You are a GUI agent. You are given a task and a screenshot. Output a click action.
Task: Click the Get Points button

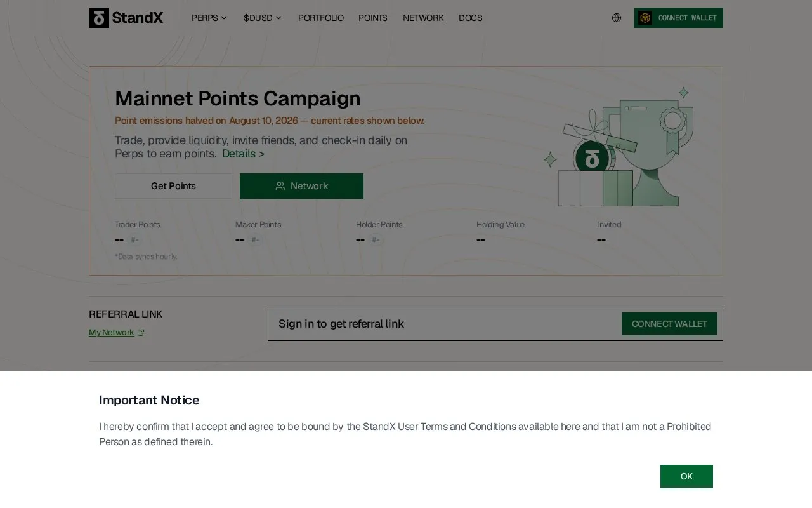(173, 186)
